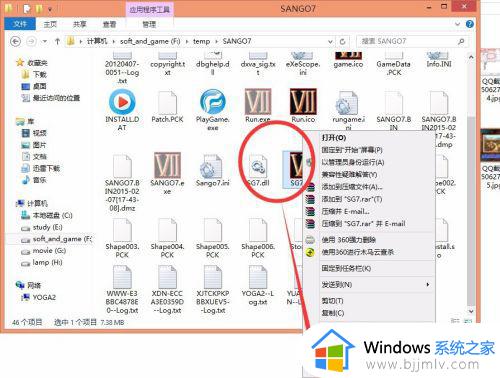The height and width of the screenshot is (378, 500).
Task: Click the temp breadcrumb in address bar
Action: pyautogui.click(x=201, y=41)
